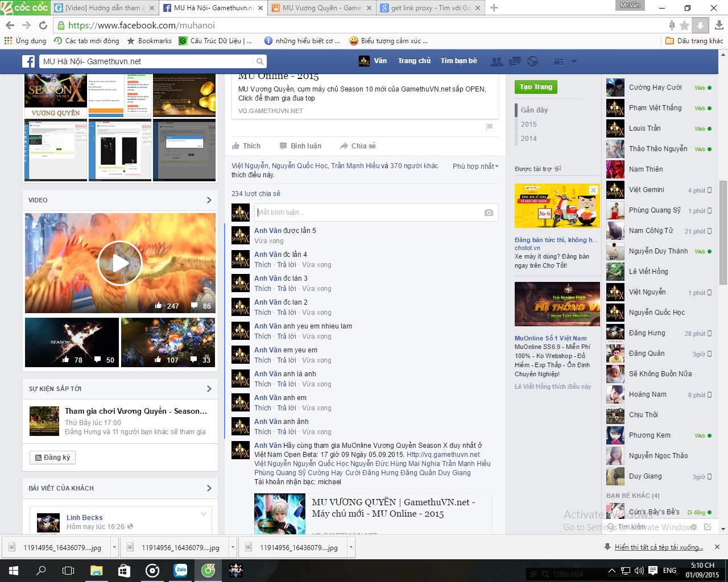The height and width of the screenshot is (582, 728).
Task: Select 2014 in timeline navigation
Action: (x=529, y=139)
